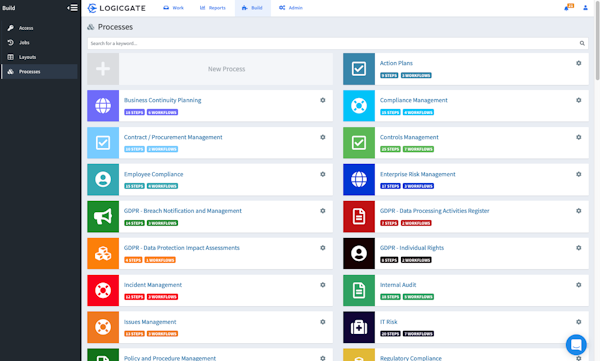Viewport: 600px width, 361px height.
Task: Open Controls Management settings gear
Action: (x=579, y=137)
